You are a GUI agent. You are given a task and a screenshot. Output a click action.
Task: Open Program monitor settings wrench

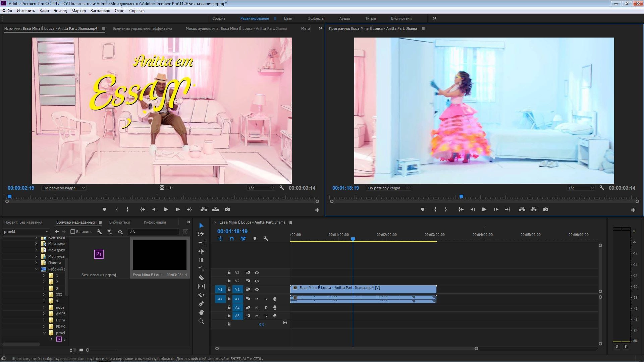pyautogui.click(x=602, y=188)
